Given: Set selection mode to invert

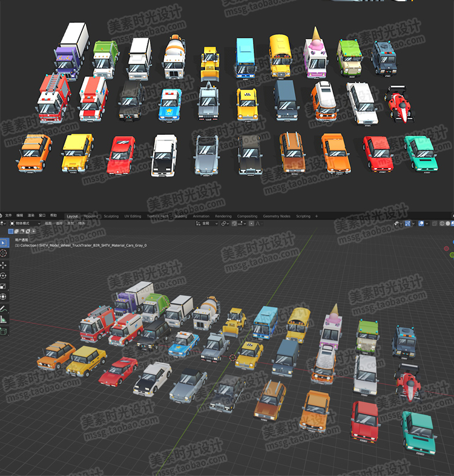Looking at the screenshot, I should tap(28, 231).
